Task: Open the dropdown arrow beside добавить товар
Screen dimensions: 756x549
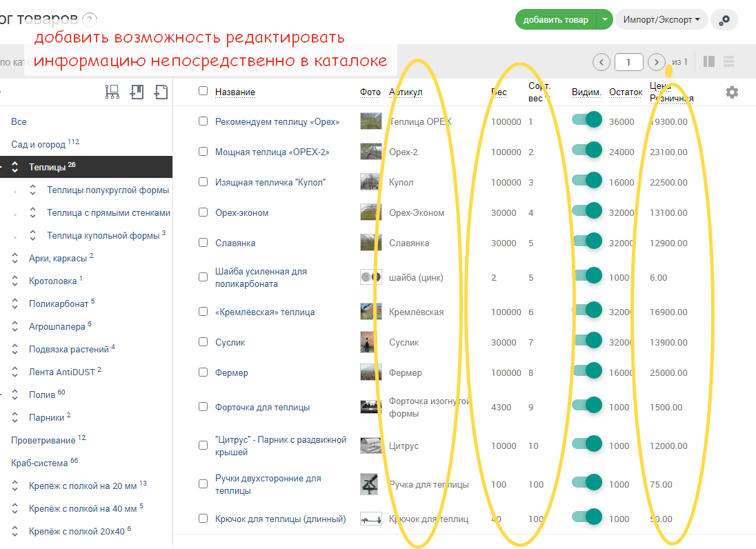Action: (x=604, y=20)
